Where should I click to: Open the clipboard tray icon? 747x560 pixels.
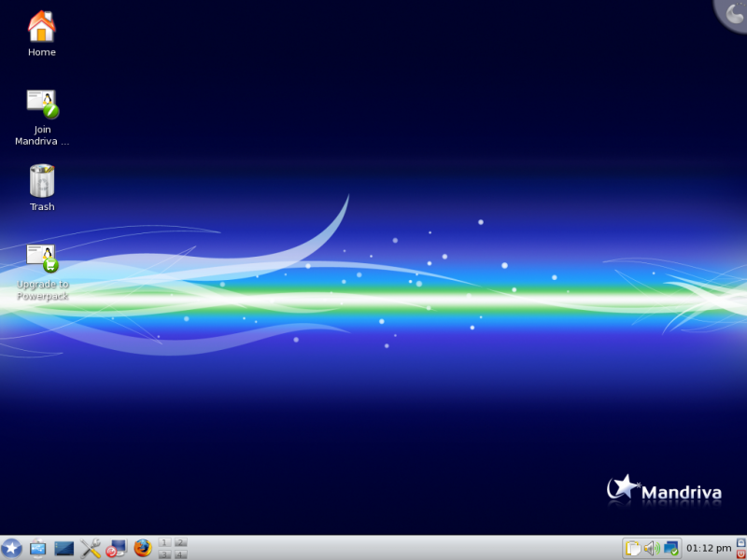pos(633,549)
